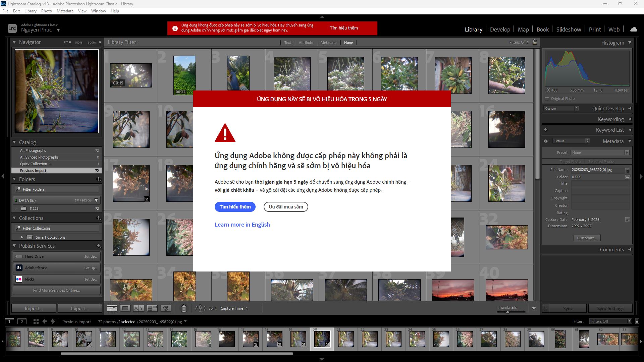
Task: Click the File Name batch rename icon
Action: pos(627,170)
